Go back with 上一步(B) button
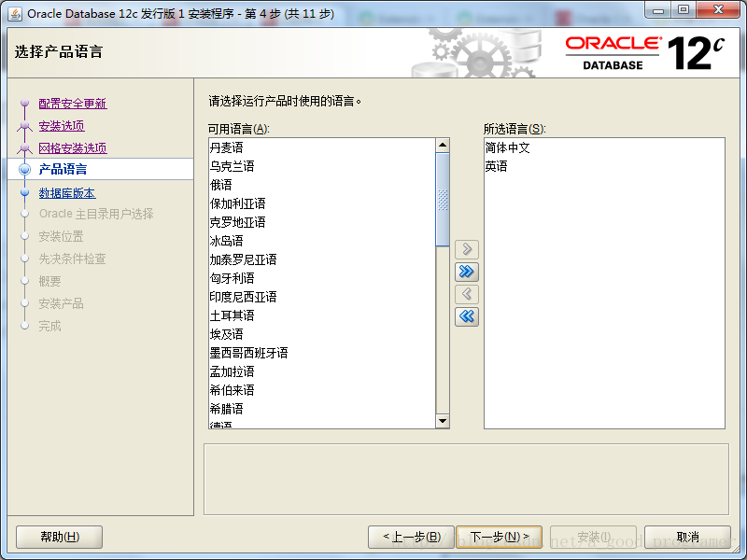Image resolution: width=747 pixels, height=560 pixels. [412, 538]
